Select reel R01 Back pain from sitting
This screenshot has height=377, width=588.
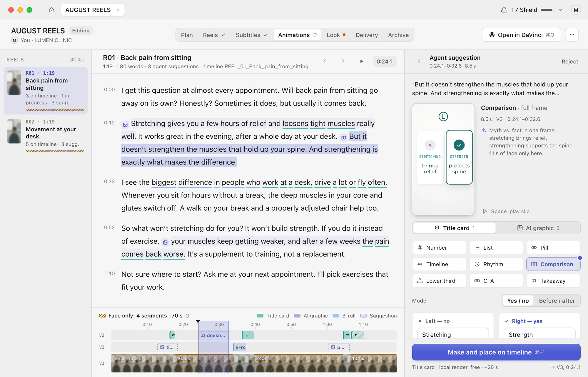click(46, 90)
